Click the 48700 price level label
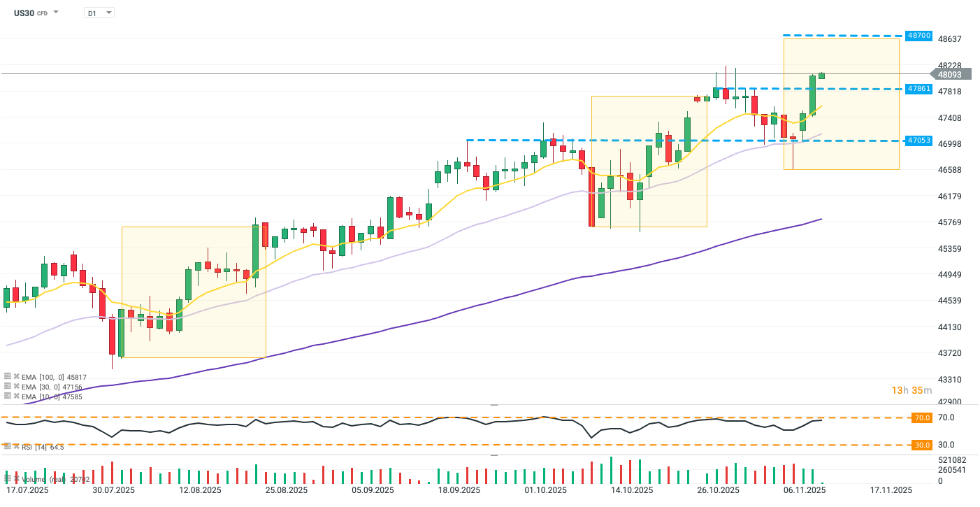The width and height of the screenshot is (980, 507). [x=917, y=35]
